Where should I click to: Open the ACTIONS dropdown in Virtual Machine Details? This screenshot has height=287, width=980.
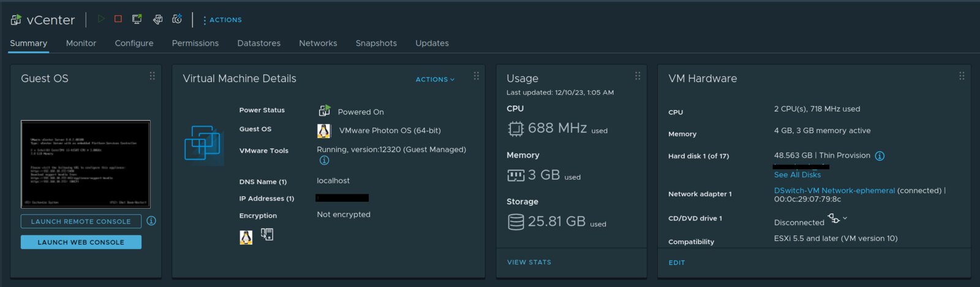click(435, 80)
